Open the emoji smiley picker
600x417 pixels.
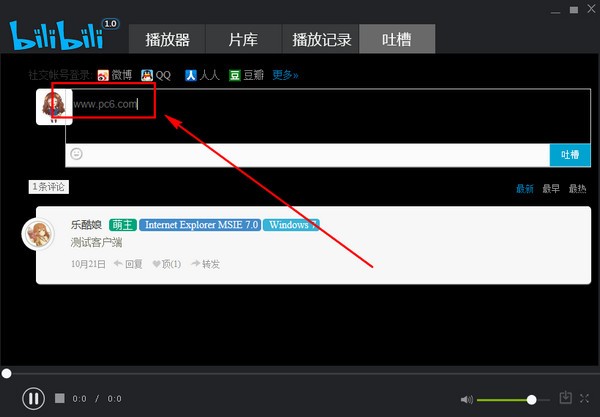pos(77,154)
